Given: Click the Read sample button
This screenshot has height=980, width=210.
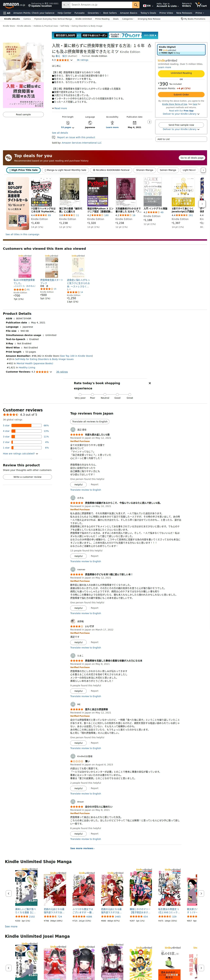Looking at the screenshot, I should point(23,114).
